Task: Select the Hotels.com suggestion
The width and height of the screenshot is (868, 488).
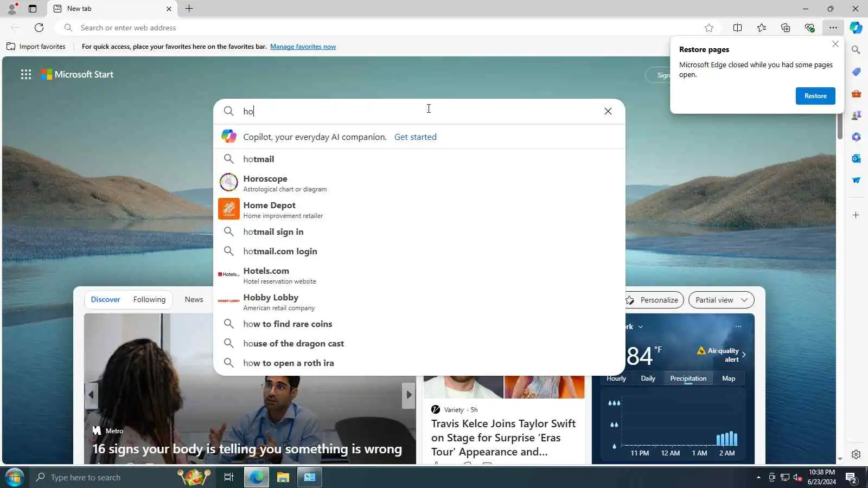Action: pos(419,275)
